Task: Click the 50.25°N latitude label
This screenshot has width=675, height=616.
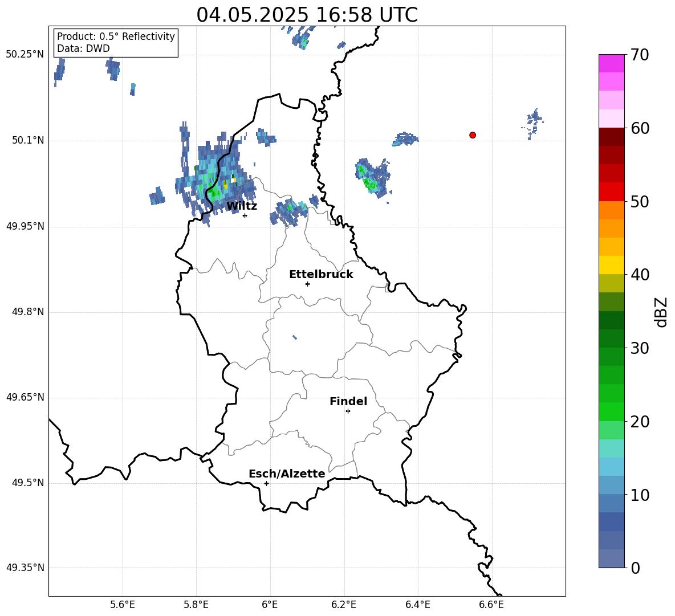Action: [25, 55]
